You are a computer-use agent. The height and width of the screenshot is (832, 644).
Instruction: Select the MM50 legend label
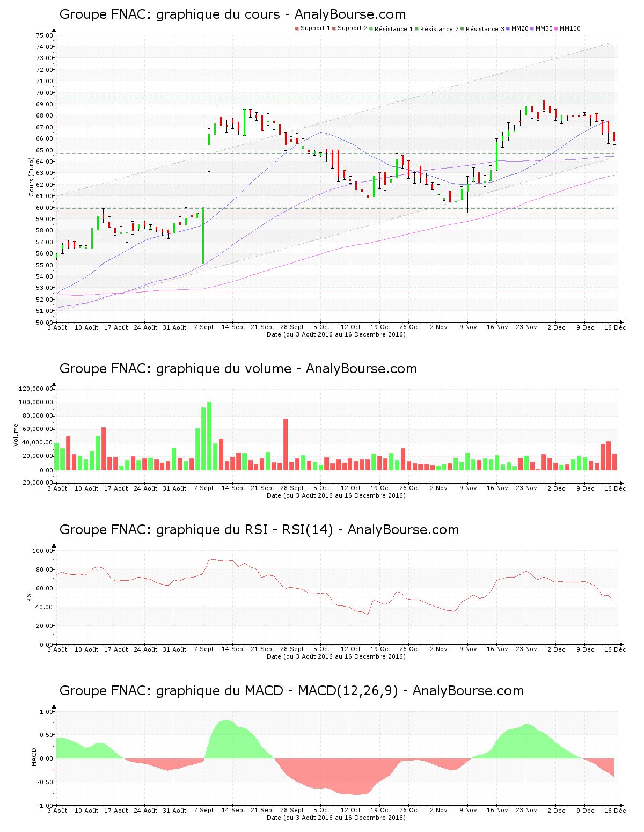[544, 28]
